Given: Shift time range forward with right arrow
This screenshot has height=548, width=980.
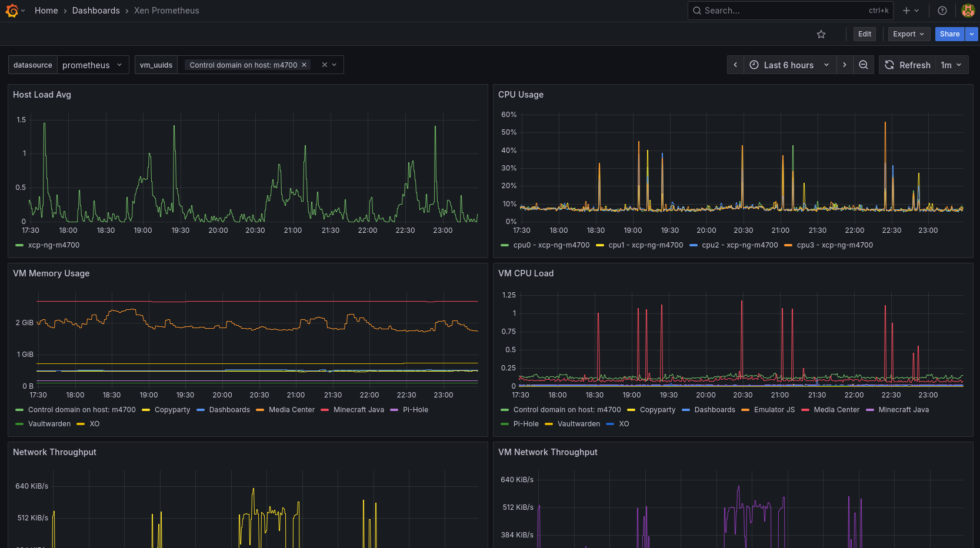Looking at the screenshot, I should [845, 65].
